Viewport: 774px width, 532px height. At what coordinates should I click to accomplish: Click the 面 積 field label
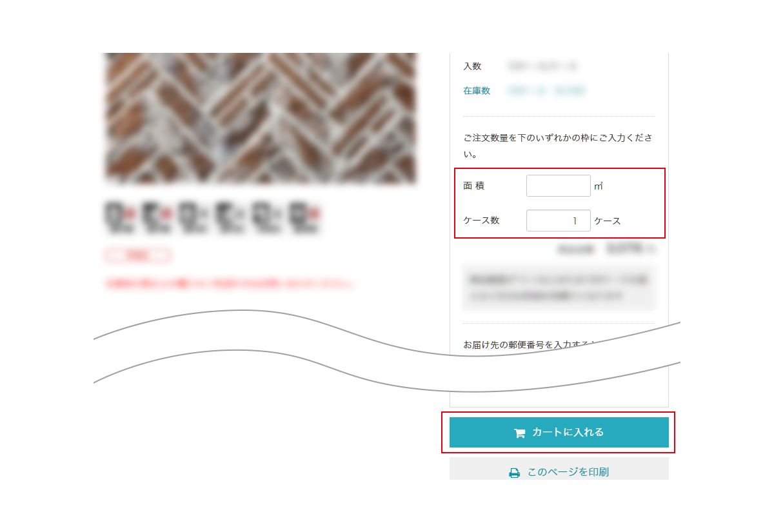(x=474, y=186)
